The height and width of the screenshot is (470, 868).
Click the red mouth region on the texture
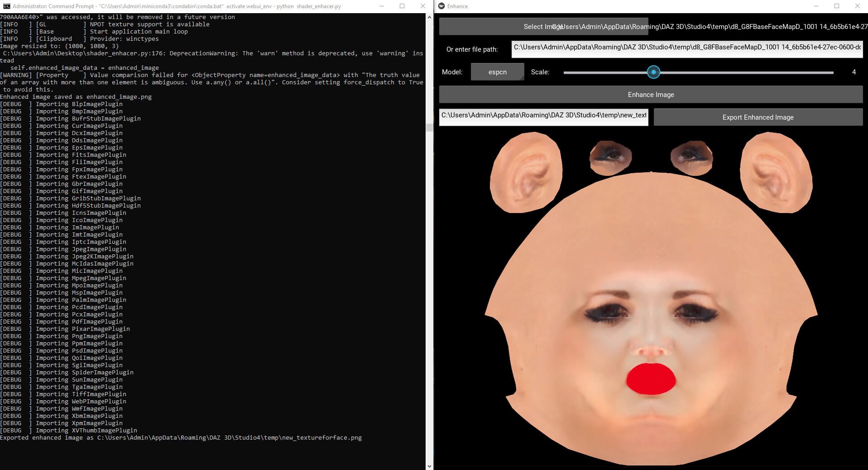650,380
